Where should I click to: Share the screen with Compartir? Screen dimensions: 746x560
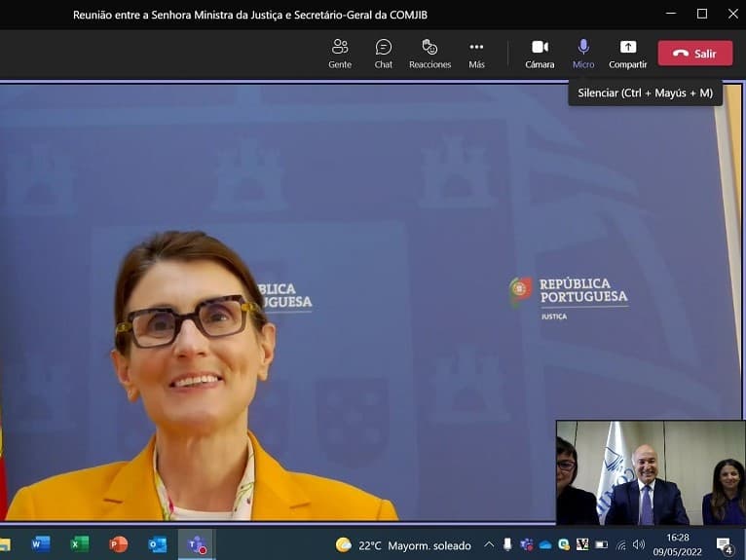tap(627, 54)
